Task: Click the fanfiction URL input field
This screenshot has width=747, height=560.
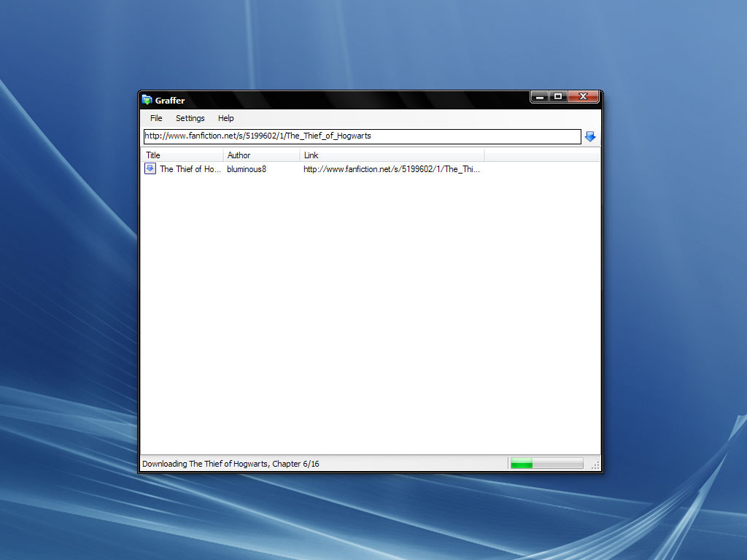Action: coord(362,136)
